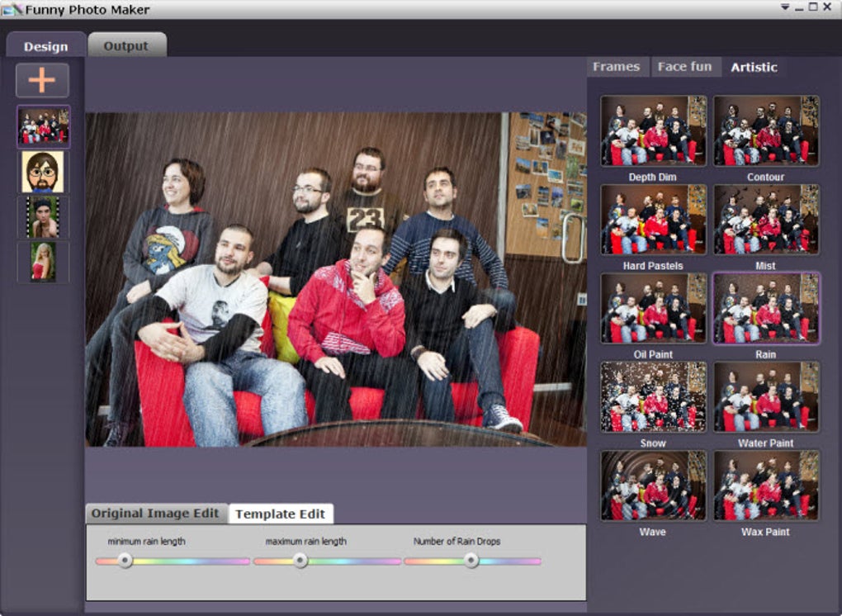Select the Artistic tab
The height and width of the screenshot is (616, 842).
pyautogui.click(x=754, y=67)
